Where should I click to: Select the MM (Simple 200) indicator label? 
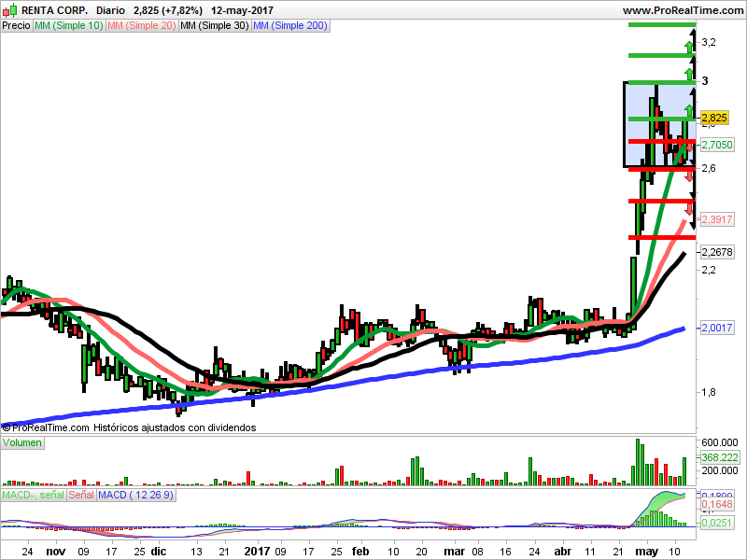point(290,25)
